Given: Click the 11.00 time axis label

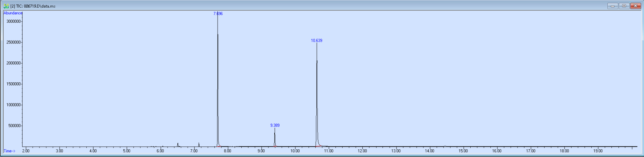Looking at the screenshot, I should [328, 151].
